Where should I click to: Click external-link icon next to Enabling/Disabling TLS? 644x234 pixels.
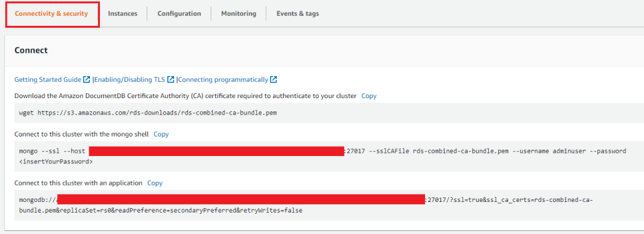point(170,79)
